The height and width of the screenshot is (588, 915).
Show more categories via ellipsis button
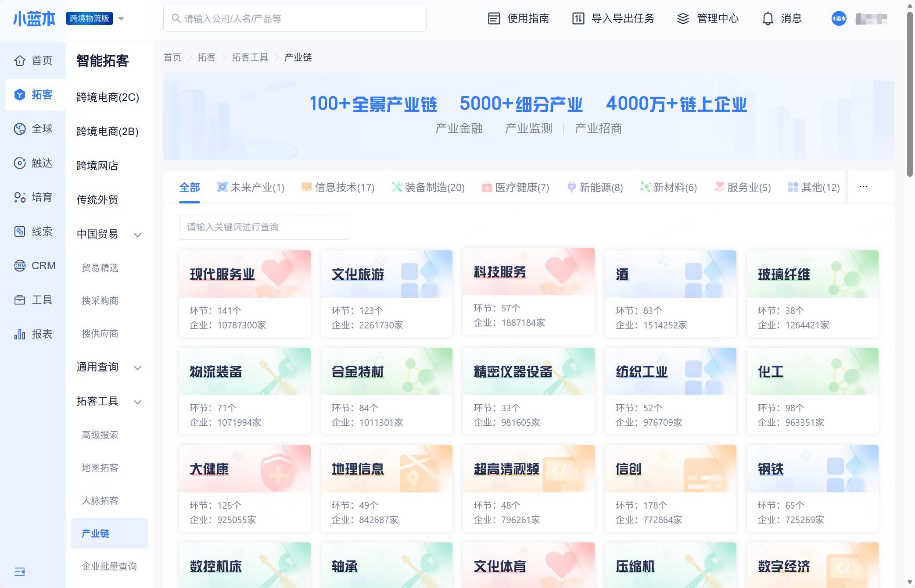(863, 187)
